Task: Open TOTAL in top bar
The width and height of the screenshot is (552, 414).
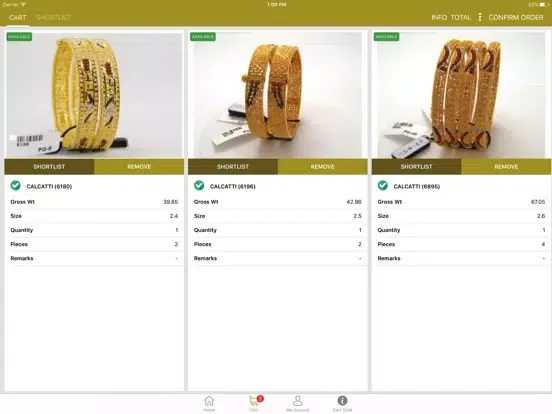Action: coord(461,17)
